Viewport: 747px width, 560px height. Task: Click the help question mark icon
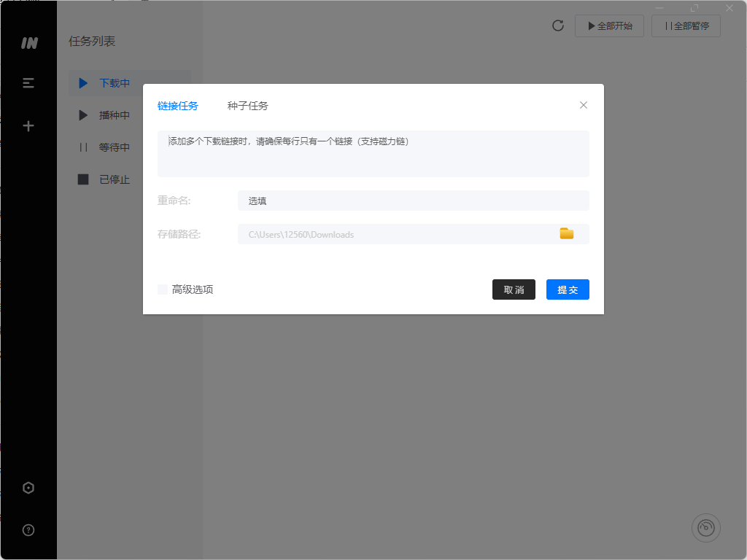coord(28,530)
